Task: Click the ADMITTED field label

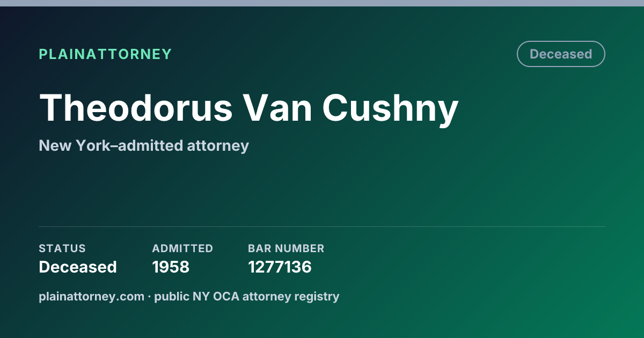Action: (x=182, y=248)
